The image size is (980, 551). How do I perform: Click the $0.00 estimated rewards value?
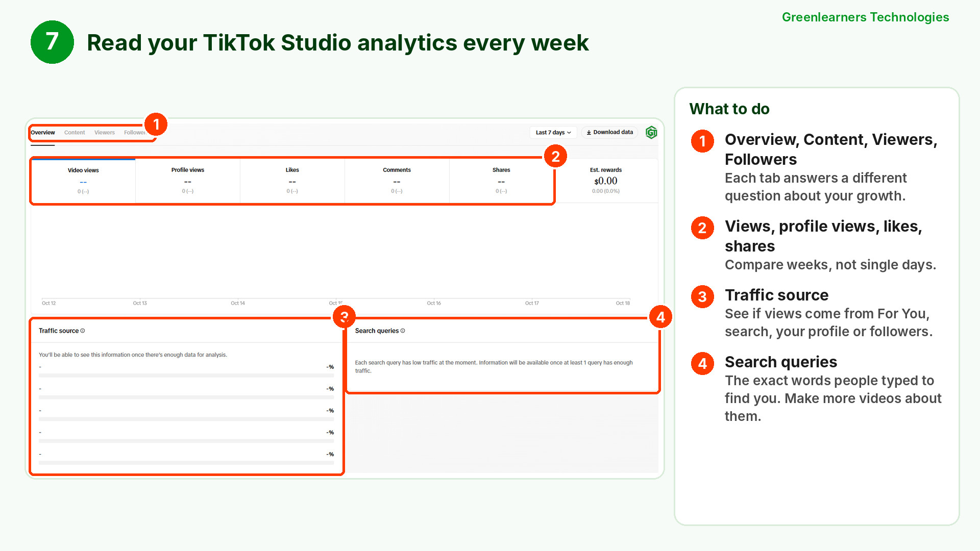tap(606, 181)
